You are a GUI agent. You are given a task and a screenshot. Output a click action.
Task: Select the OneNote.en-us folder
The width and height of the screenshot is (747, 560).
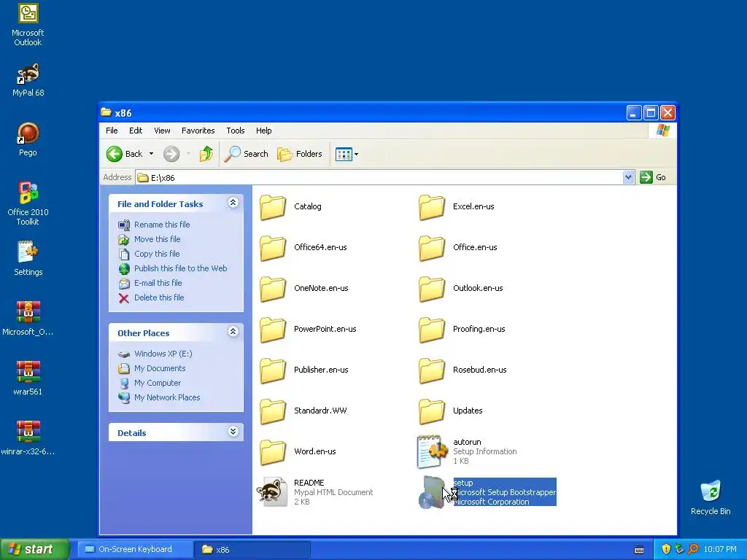[x=304, y=289]
